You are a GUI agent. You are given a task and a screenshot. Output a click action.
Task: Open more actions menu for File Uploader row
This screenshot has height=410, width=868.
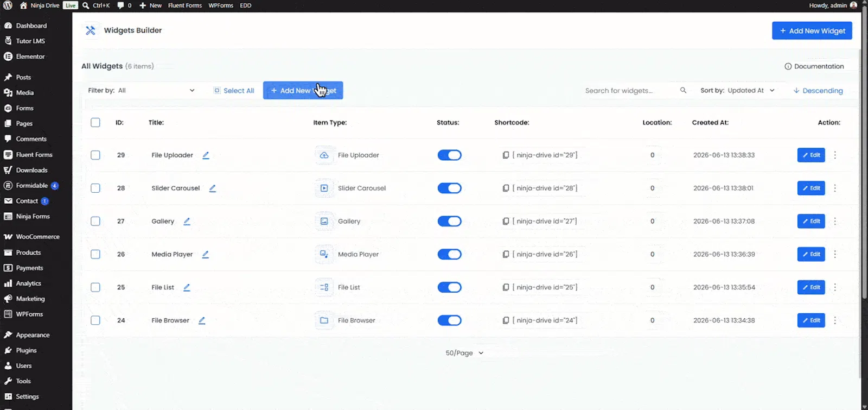[835, 155]
